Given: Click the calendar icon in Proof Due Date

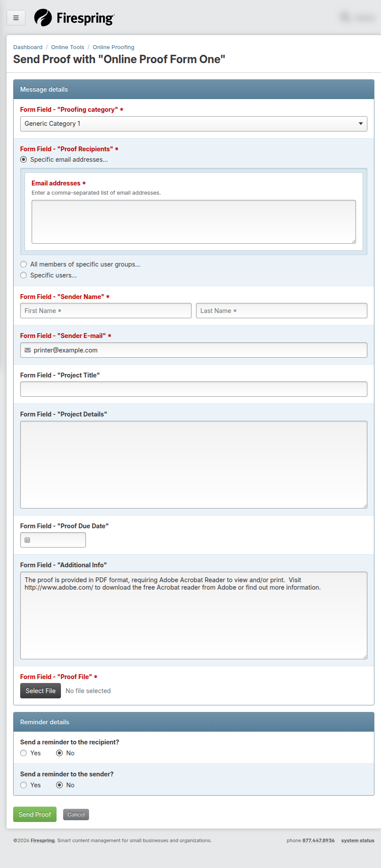Looking at the screenshot, I should coord(27,540).
